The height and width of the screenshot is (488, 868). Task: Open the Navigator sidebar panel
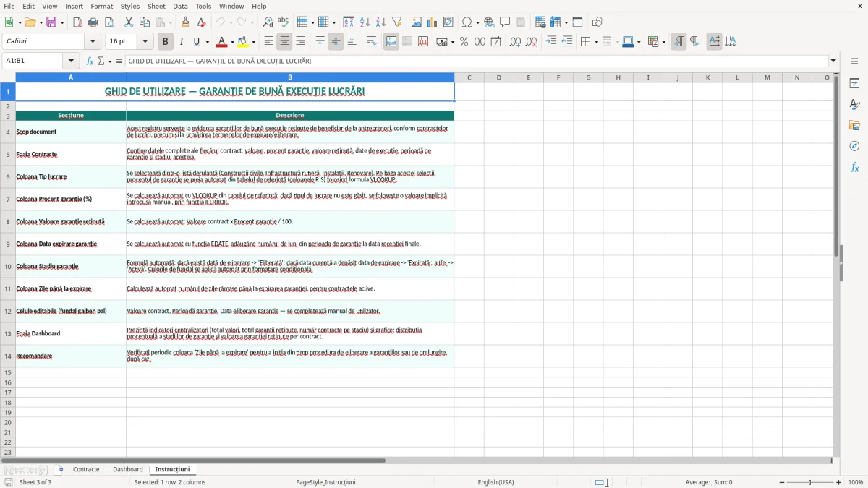click(x=854, y=146)
